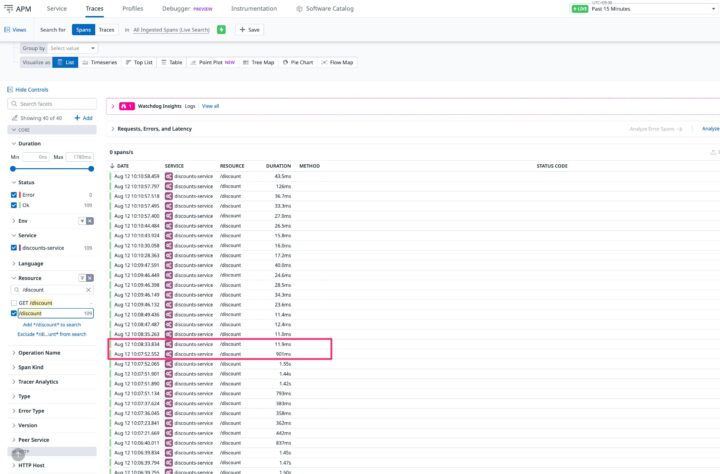Screen dimensions: 720x474
Task: Save the current view
Action: 249,30
